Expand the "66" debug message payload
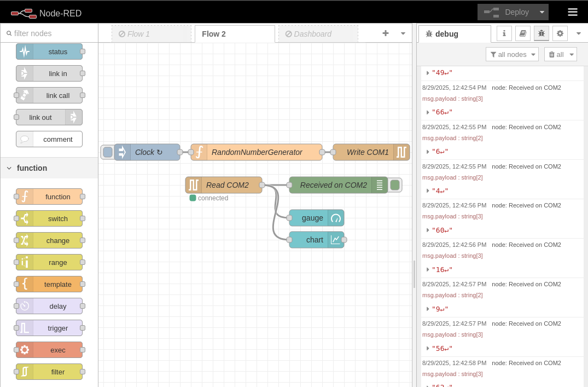588x387 pixels. [428, 112]
